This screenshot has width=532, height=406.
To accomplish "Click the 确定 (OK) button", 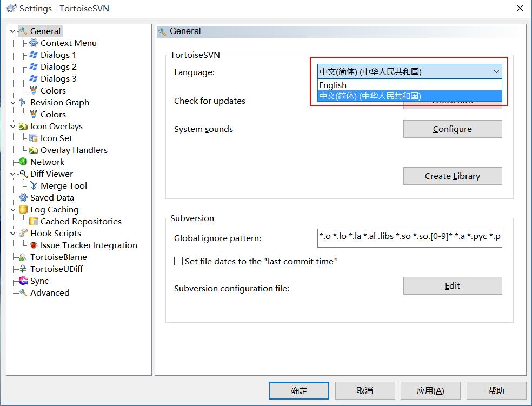I will click(299, 390).
